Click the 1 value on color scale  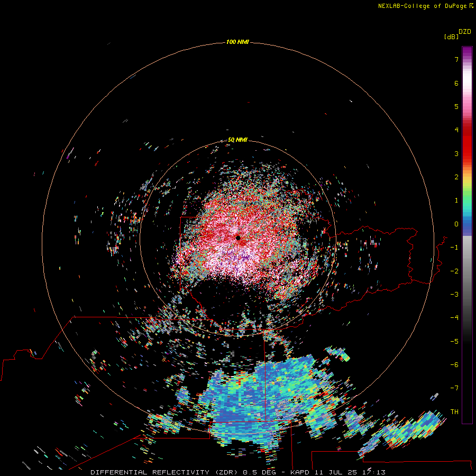point(456,200)
